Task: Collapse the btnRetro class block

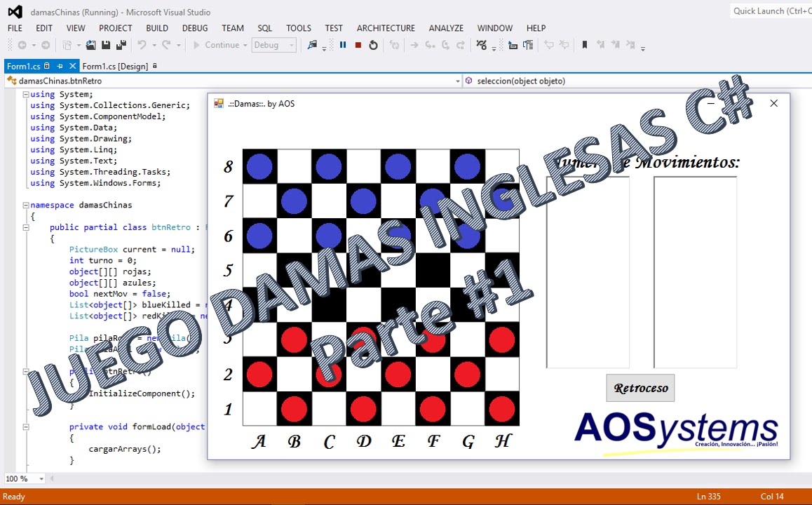Action: (25, 227)
